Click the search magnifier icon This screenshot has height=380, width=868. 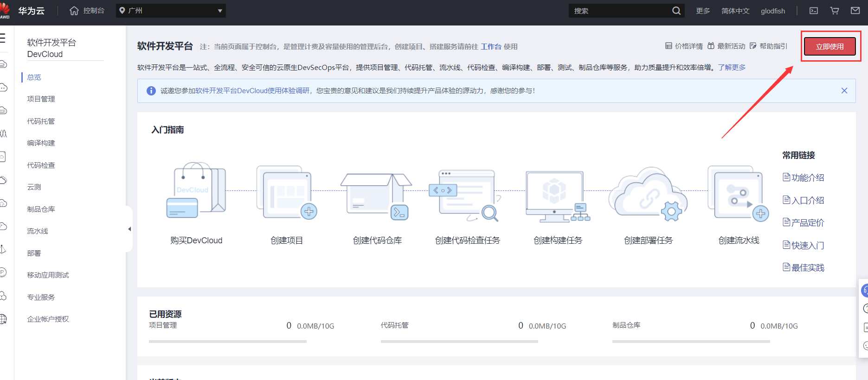[x=676, y=11]
